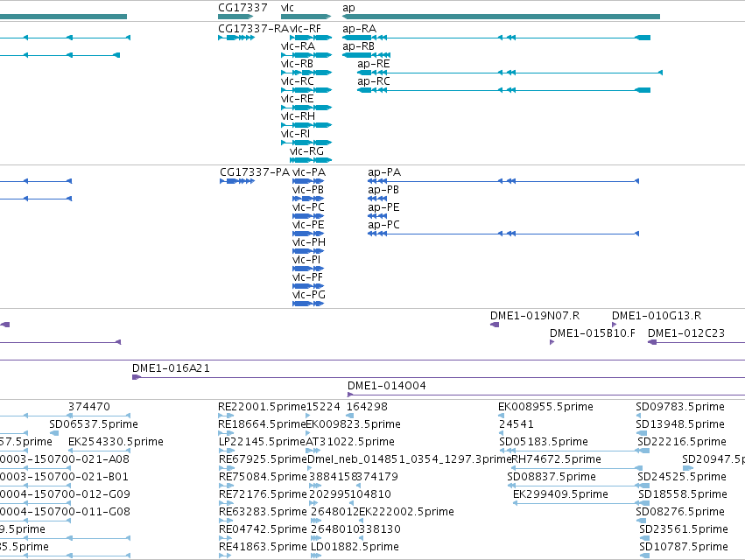
Task: Click the vlc-PH protein label
Action: [309, 242]
